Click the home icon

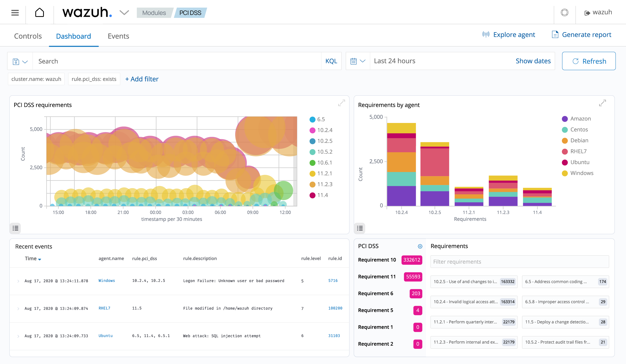[x=39, y=12]
